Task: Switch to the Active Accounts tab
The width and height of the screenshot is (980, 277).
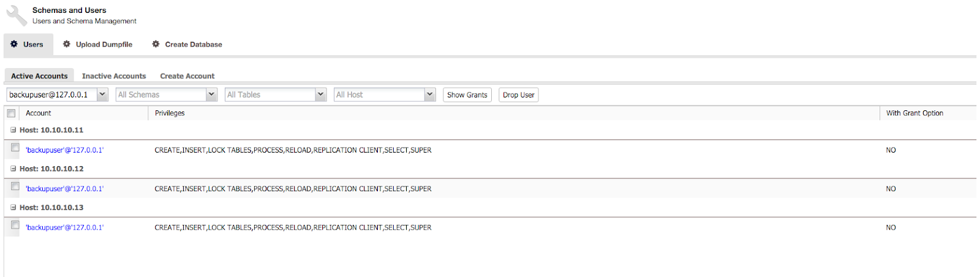Action: (x=39, y=76)
